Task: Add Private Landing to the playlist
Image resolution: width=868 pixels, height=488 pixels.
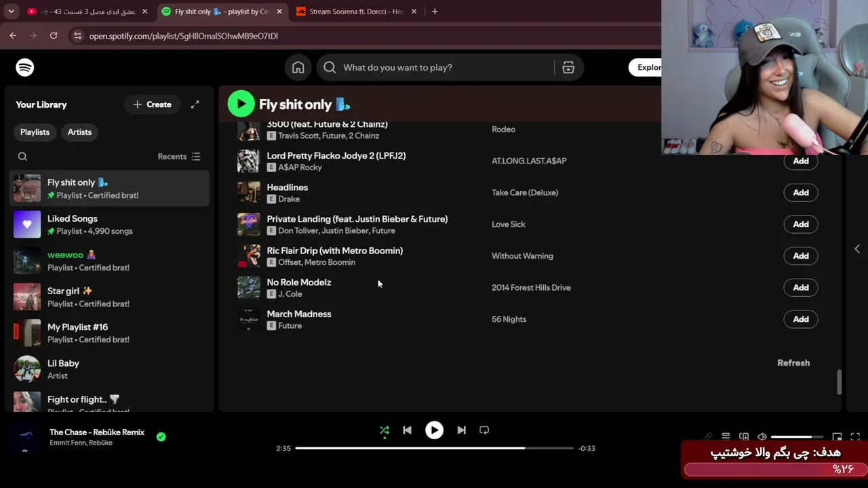Action: point(801,224)
